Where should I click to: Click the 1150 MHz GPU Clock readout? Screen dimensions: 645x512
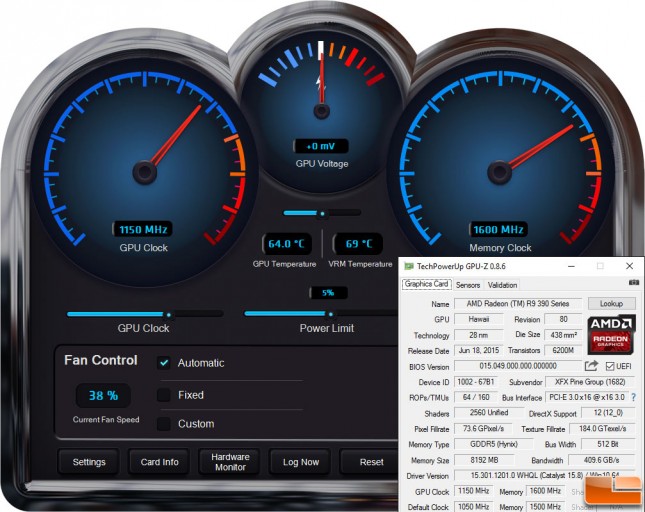[143, 229]
